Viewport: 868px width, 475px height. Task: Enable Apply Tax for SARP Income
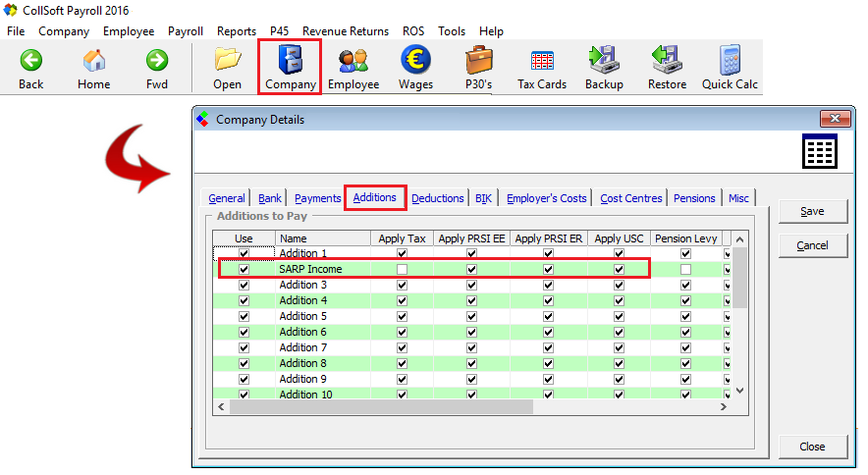point(402,269)
